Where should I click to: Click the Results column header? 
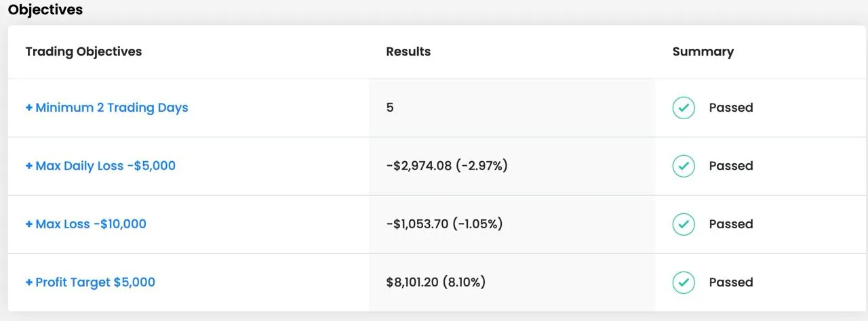pyautogui.click(x=408, y=51)
